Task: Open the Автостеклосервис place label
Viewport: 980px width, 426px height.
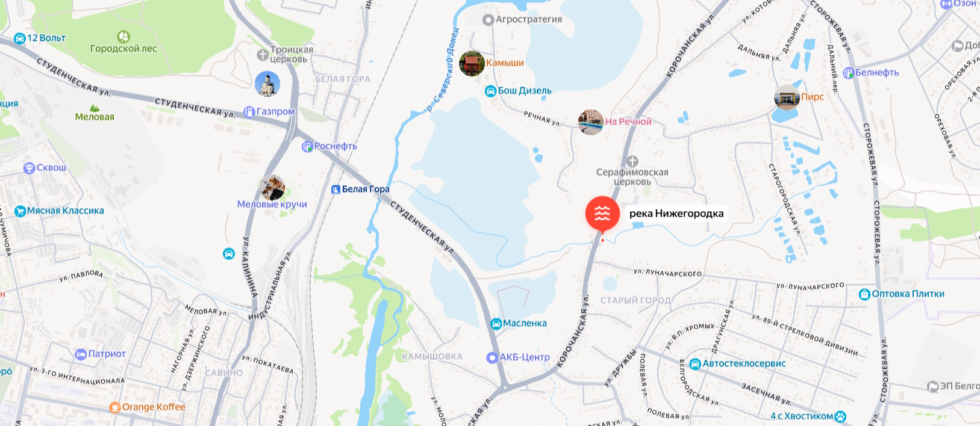Action: (744, 363)
